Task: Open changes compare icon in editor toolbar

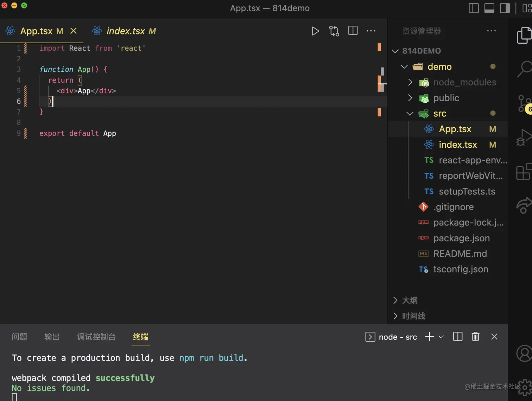Action: pyautogui.click(x=334, y=31)
